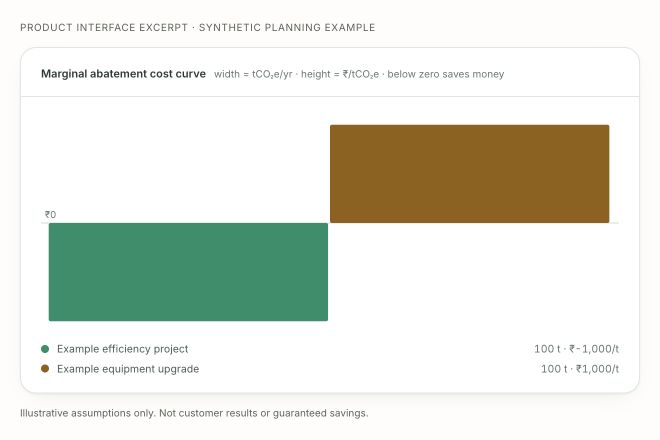Image resolution: width=660 pixels, height=440 pixels.
Task: Click 'Example equipment upgrade' legend label
Action: tap(128, 369)
